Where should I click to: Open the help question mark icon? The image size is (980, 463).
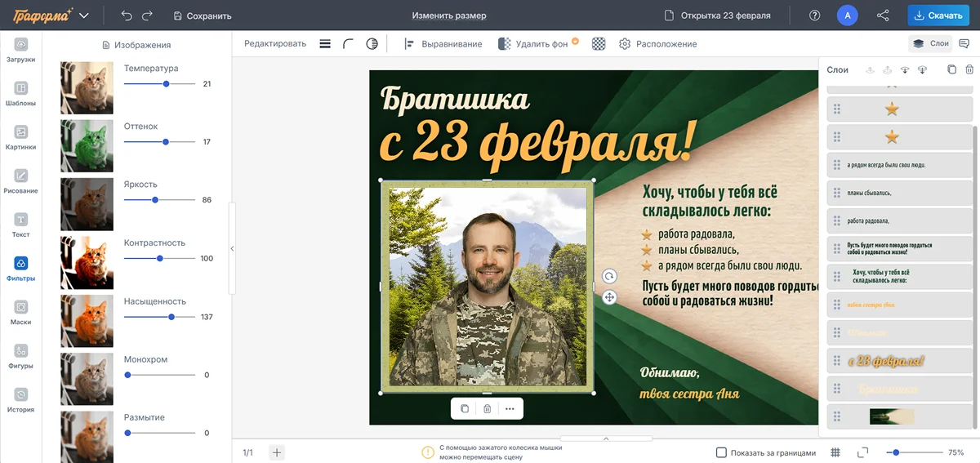coord(814,16)
